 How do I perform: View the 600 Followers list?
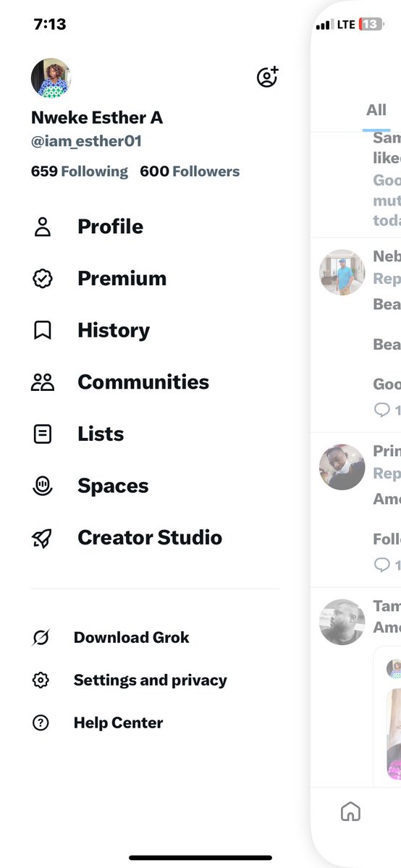pyautogui.click(x=190, y=172)
